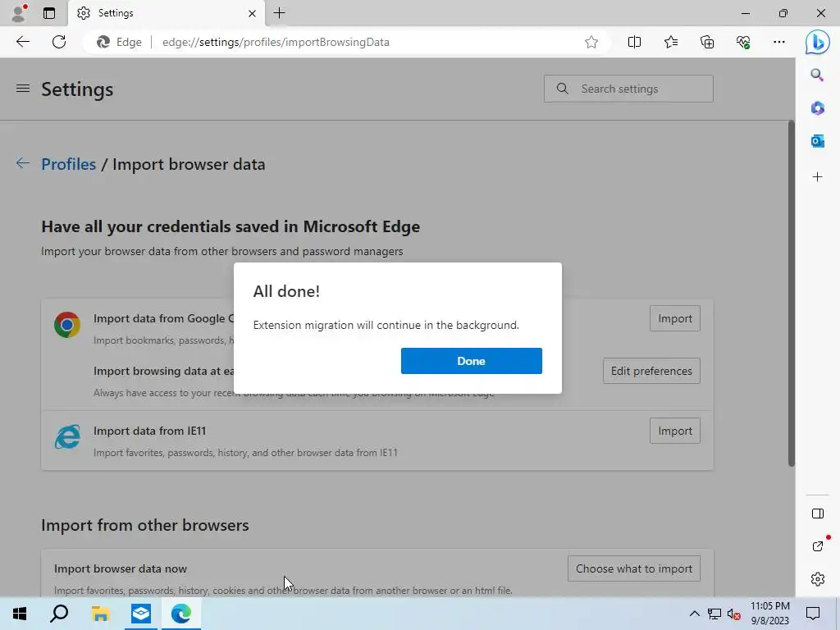Click the network tray icon
Viewport: 840px width, 630px height.
pyautogui.click(x=714, y=614)
